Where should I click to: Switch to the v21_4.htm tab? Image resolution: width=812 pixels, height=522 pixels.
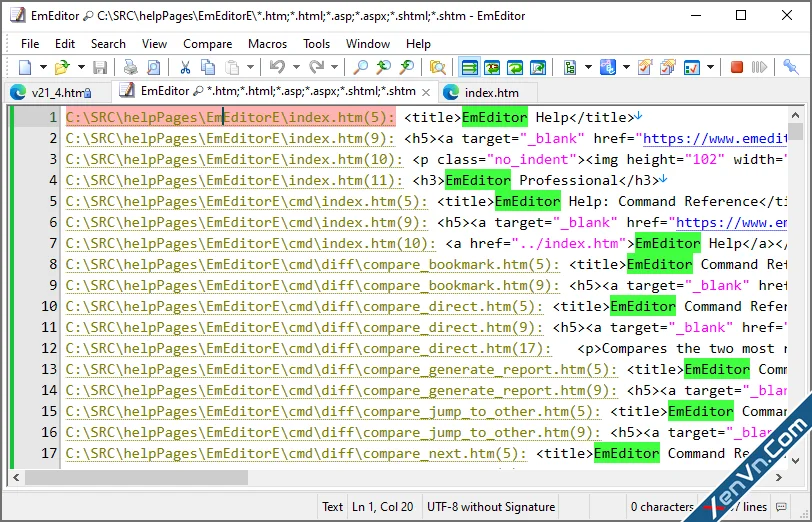57,93
